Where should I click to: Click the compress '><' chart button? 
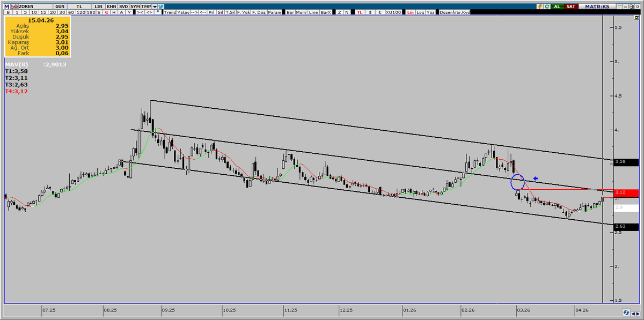tap(140, 12)
